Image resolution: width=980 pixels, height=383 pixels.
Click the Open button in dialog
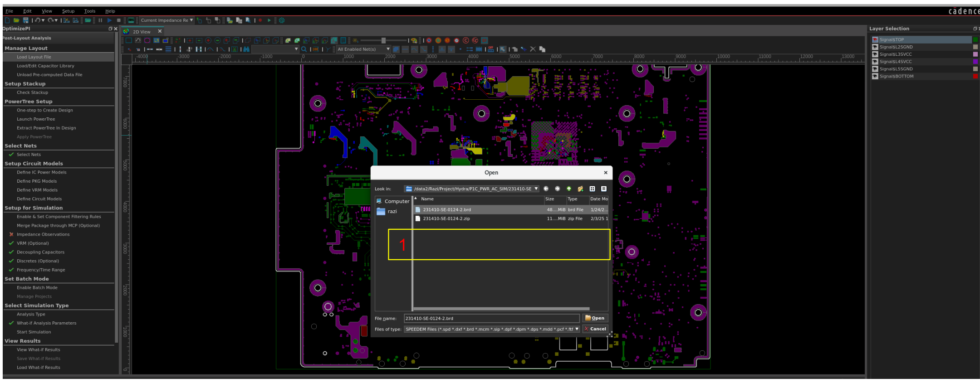click(595, 318)
